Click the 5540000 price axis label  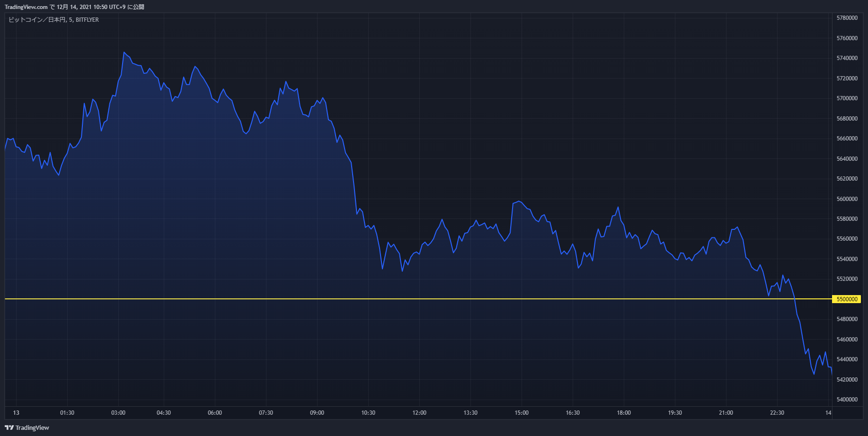click(x=847, y=259)
